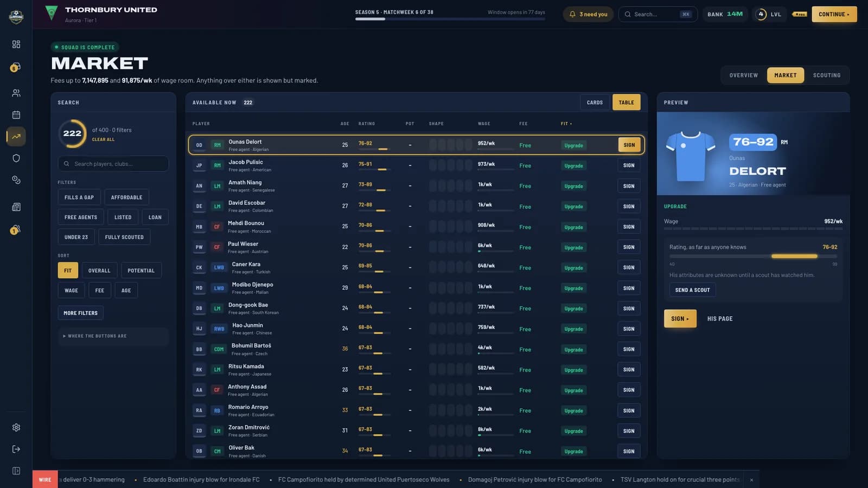Open the finances coins icon in sidebar

(x=16, y=180)
